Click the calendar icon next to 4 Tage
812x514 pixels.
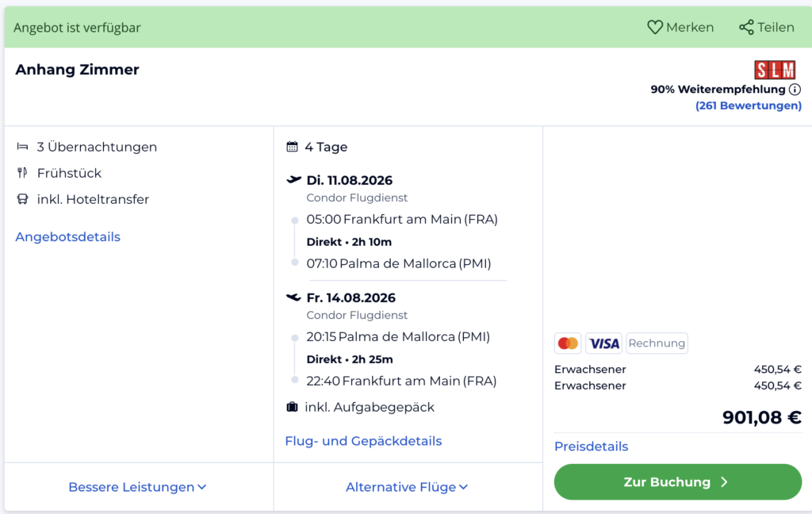292,147
